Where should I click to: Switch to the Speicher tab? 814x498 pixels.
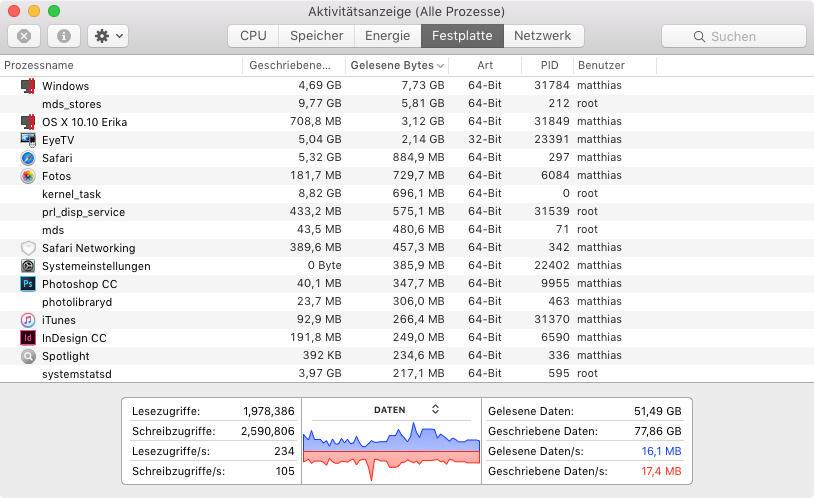317,36
